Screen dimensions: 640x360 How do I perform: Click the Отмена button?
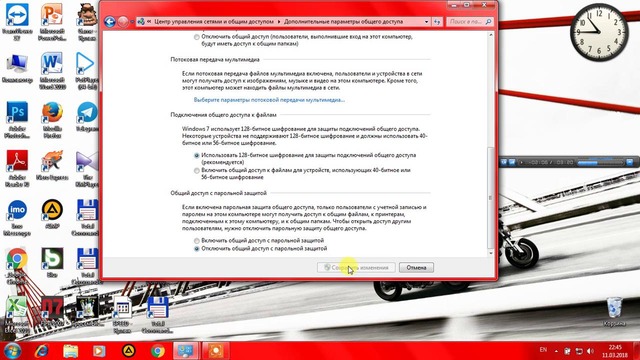(x=416, y=268)
